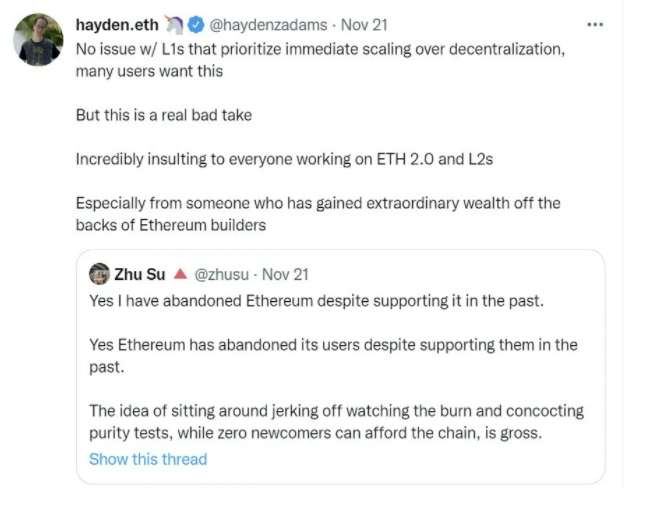Open the @haydenzadams handle link
This screenshot has width=661, height=506.
pos(269,25)
